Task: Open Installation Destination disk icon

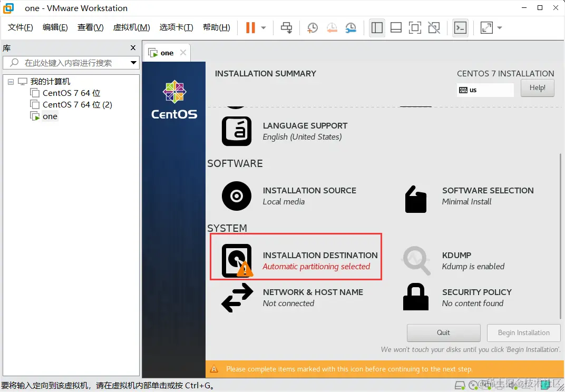Action: click(x=237, y=260)
